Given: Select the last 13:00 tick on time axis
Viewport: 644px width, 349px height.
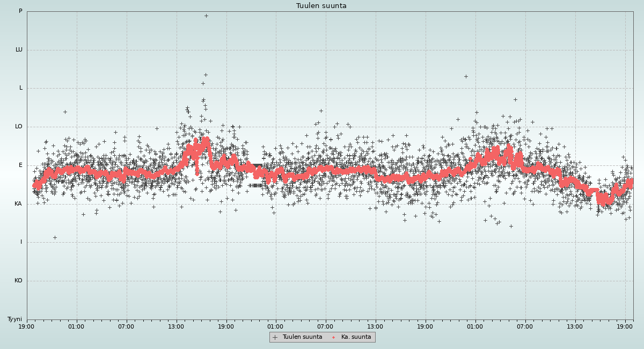Looking at the screenshot, I should click(575, 326).
